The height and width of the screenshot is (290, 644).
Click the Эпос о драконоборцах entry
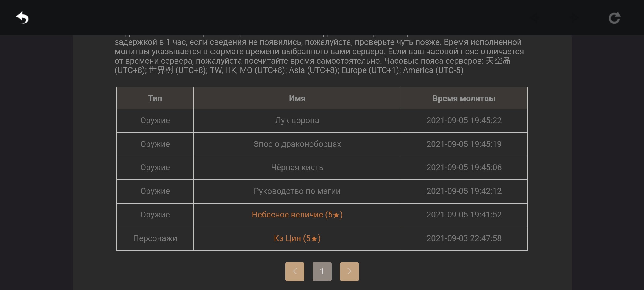(x=297, y=144)
